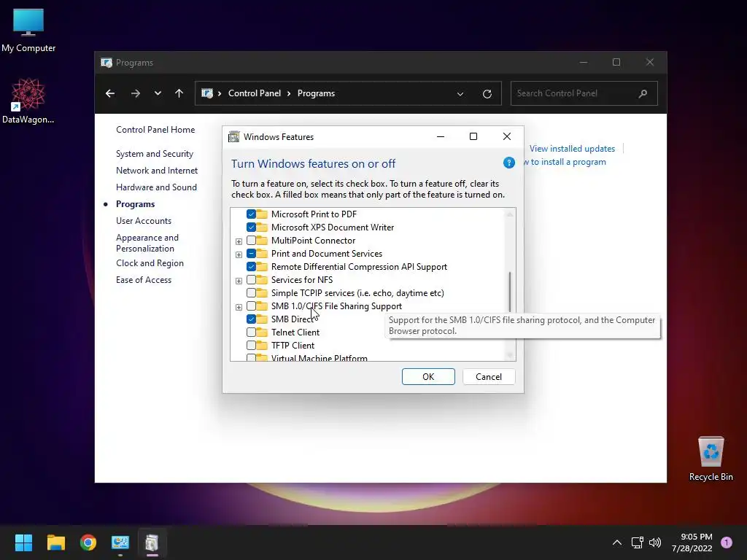Screen dimensions: 747x560
Task: Open Hardware and Sound category
Action: (156, 187)
